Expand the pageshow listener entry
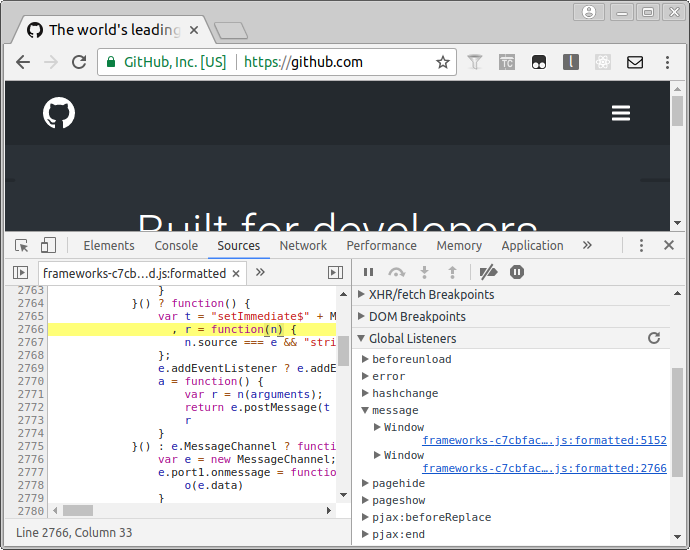The width and height of the screenshot is (690, 550). 365,500
